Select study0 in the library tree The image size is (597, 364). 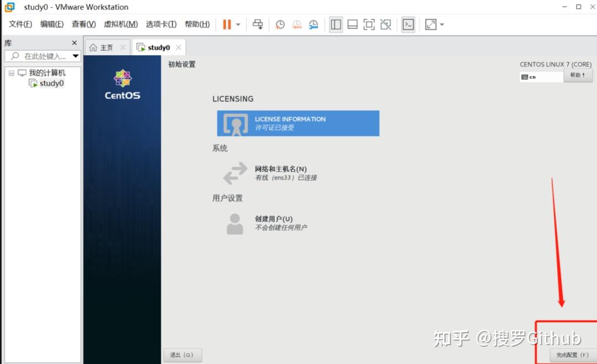(51, 83)
